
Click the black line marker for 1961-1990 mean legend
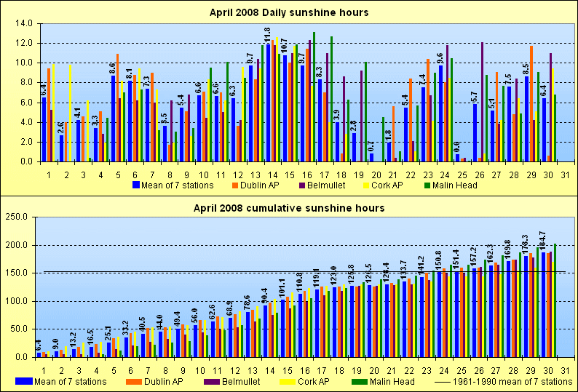coord(442,382)
